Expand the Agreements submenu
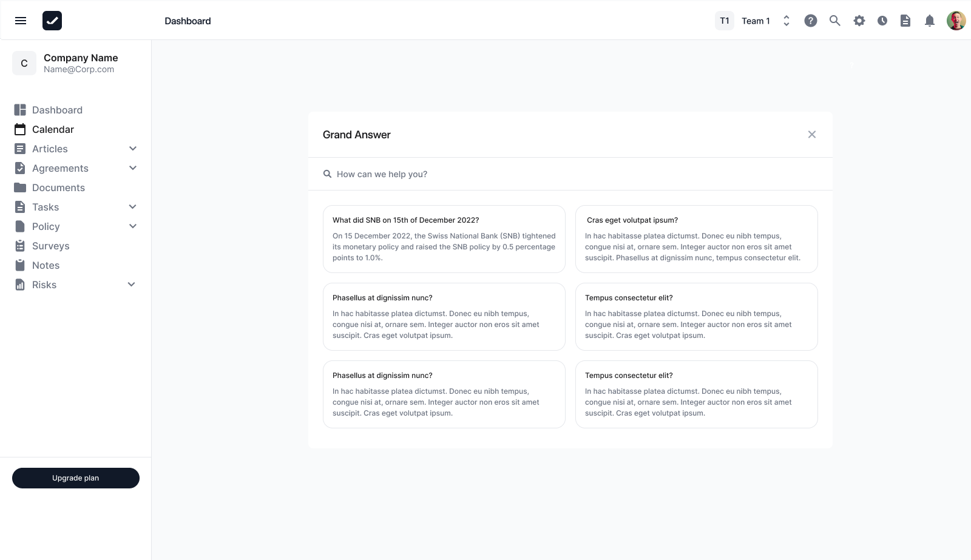Viewport: 971px width, 560px height. [x=133, y=168]
